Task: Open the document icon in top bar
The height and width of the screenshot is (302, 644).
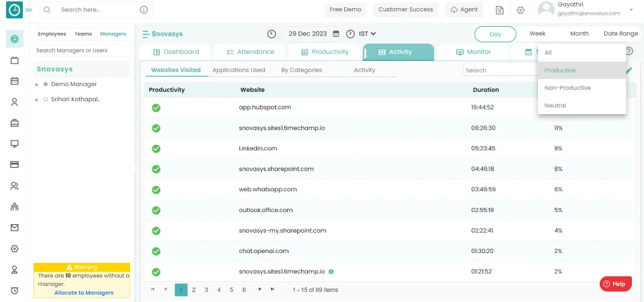Action: click(499, 10)
